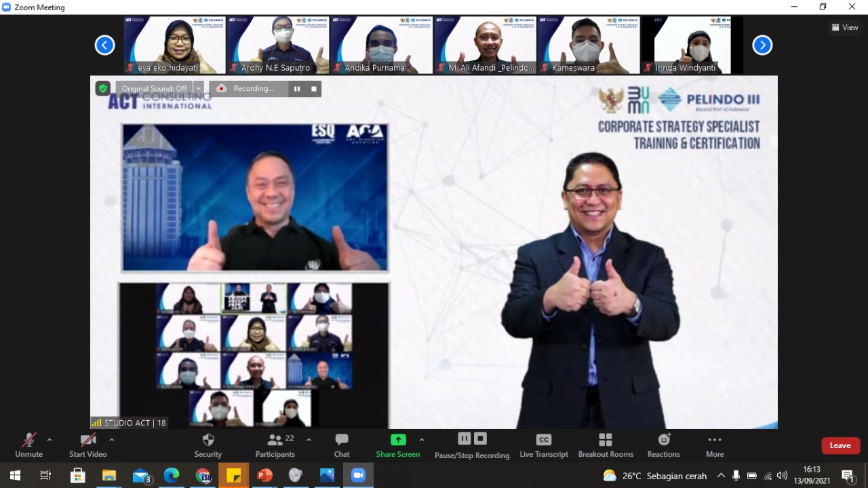The width and height of the screenshot is (868, 488).
Task: Open the Chat panel
Action: pyautogui.click(x=342, y=445)
